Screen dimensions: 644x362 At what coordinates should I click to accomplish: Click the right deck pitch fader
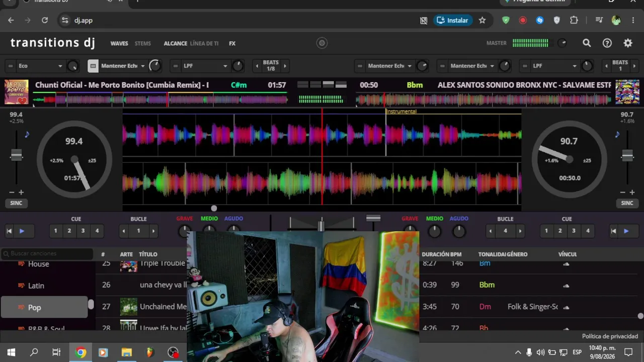627,155
